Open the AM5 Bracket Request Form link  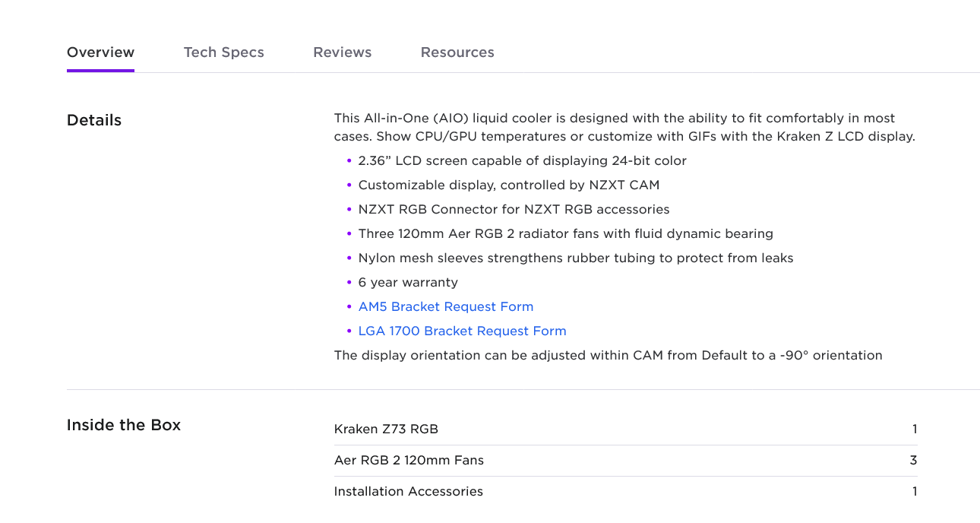click(x=445, y=306)
